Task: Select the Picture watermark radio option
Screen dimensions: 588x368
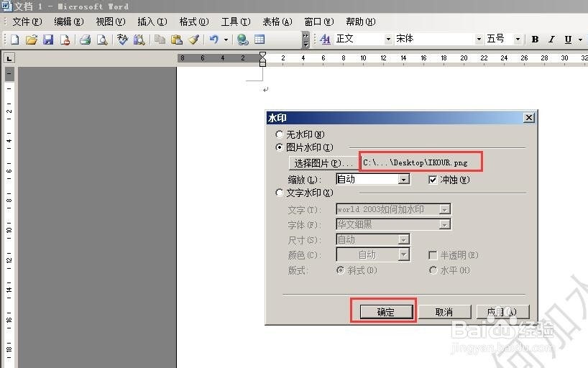Action: tap(279, 147)
